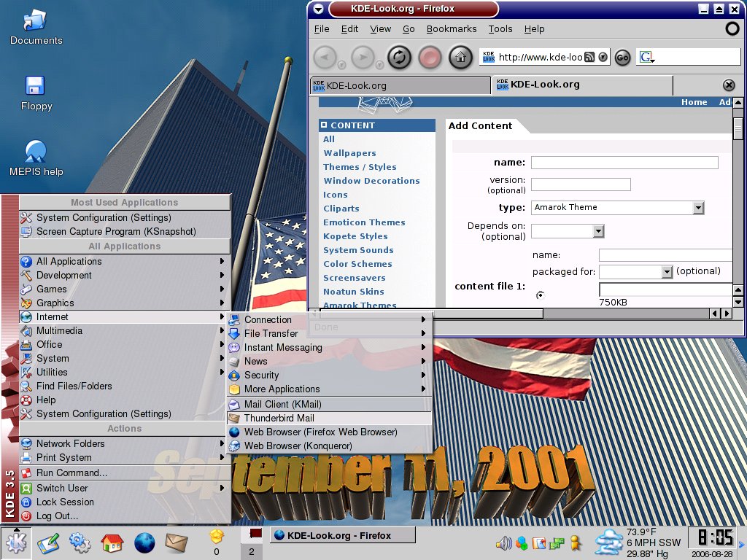Launch Web Browser (Konqueror) menu entry
Viewport: 747px width, 560px height.
click(x=329, y=446)
